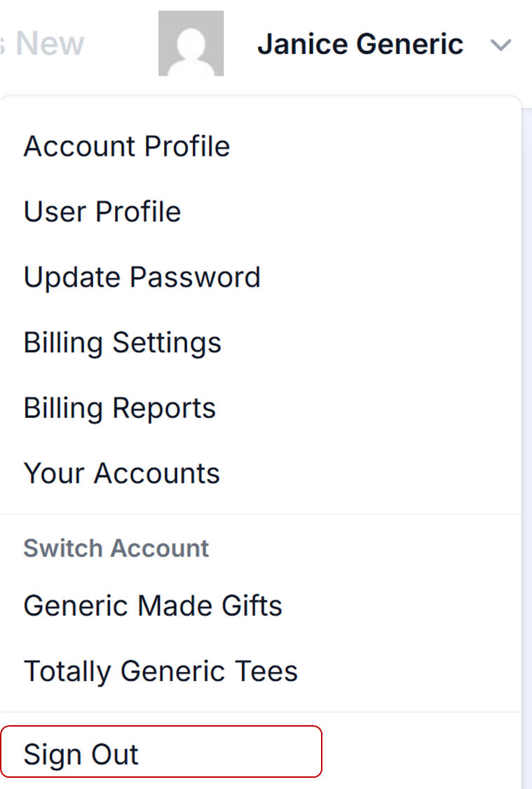532x789 pixels.
Task: Go to Billing Settings
Action: (x=123, y=342)
